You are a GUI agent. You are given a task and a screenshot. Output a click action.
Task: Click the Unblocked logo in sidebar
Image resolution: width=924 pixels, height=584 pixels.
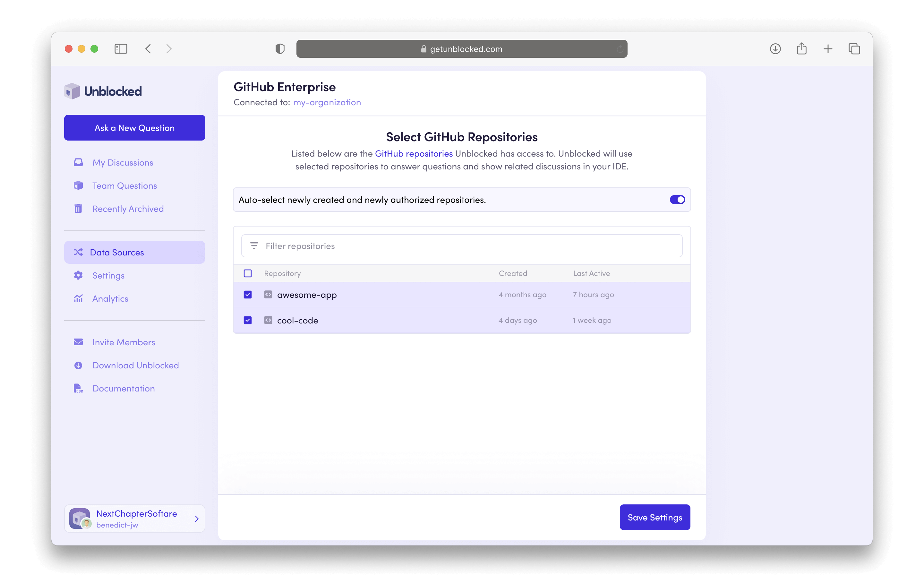coord(103,91)
